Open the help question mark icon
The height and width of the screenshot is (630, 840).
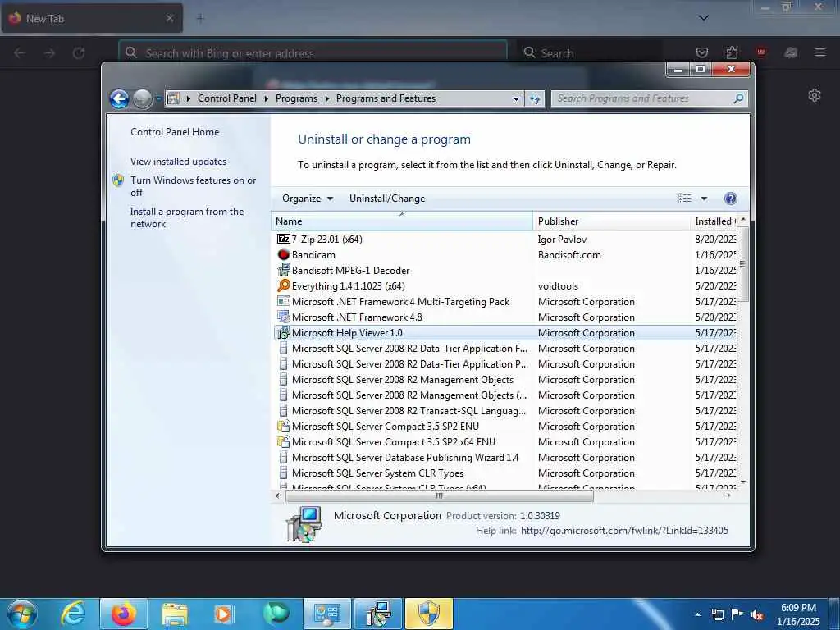tap(730, 199)
